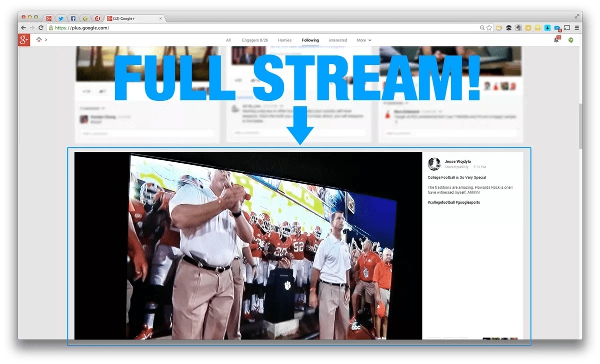
Task: Click the blue download-arrow extension
Action: click(x=547, y=28)
